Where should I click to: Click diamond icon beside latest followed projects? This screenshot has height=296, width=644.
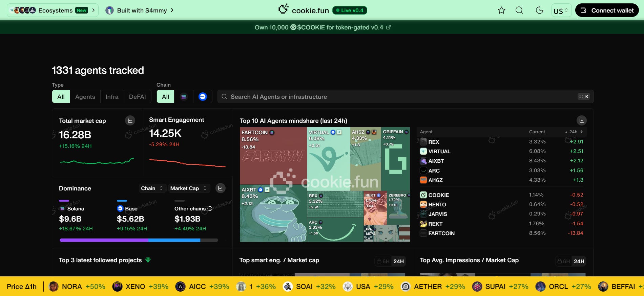148,260
